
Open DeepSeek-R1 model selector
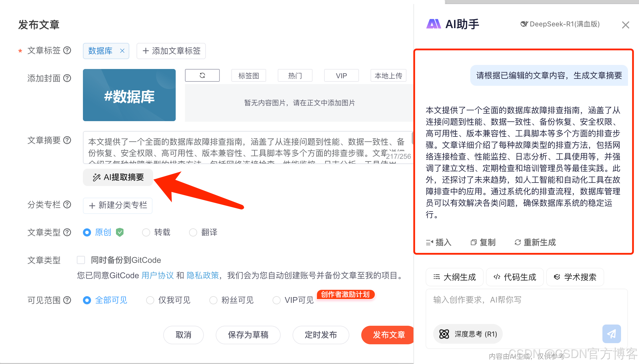560,24
